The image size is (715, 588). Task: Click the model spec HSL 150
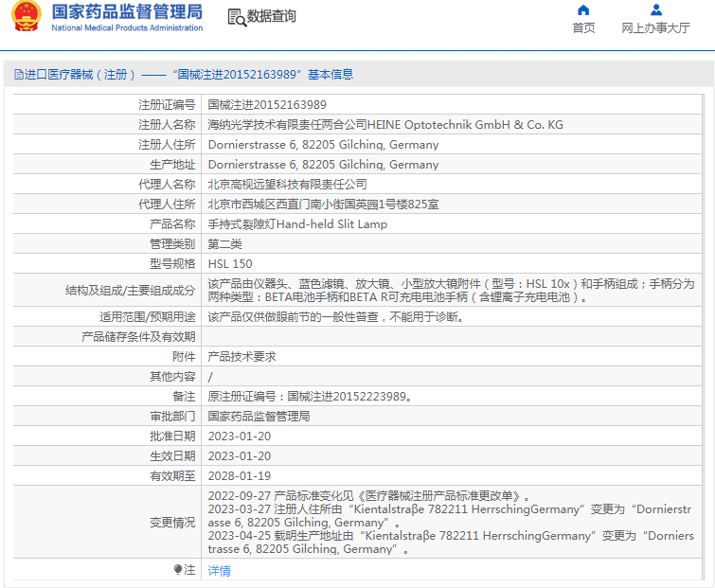click(230, 264)
